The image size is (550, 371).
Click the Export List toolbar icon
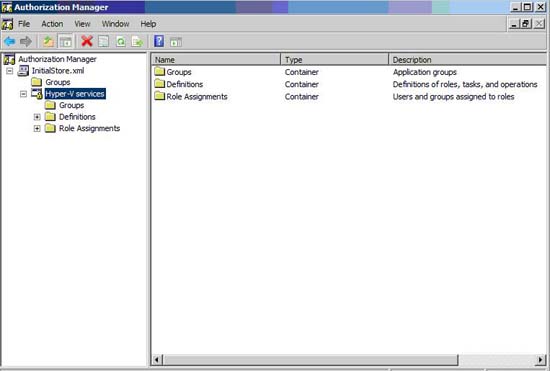138,42
